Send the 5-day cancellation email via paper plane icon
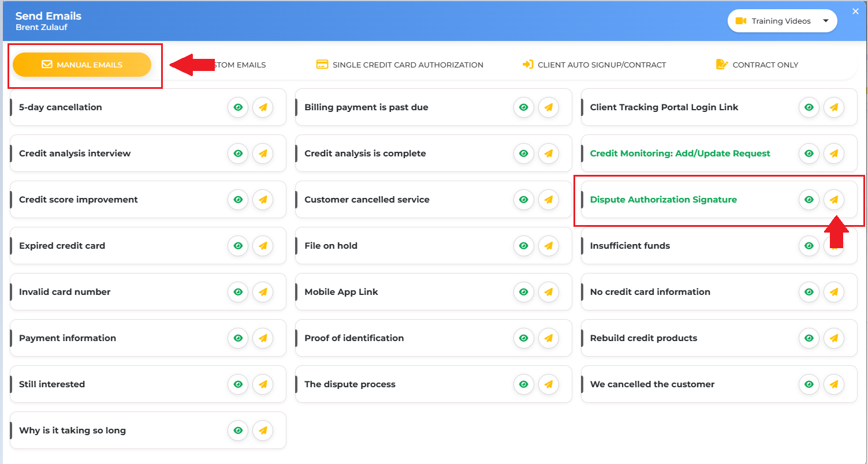Image resolution: width=868 pixels, height=464 pixels. point(263,107)
